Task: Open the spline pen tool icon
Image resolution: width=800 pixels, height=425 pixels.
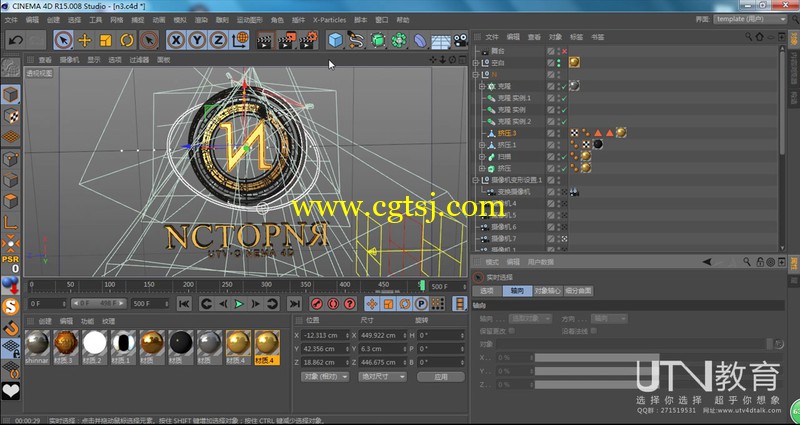Action: click(356, 40)
